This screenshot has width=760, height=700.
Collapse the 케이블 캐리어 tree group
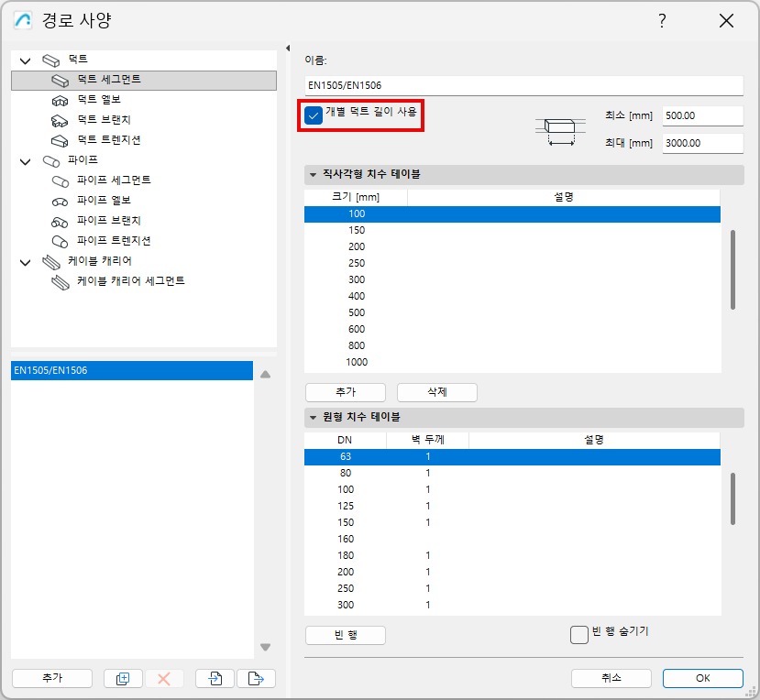(25, 263)
